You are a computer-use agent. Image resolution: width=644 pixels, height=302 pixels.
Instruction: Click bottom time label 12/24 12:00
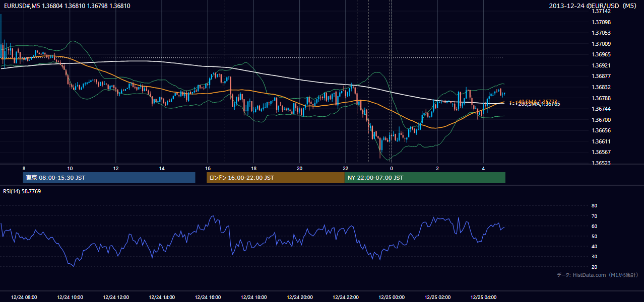(116, 297)
